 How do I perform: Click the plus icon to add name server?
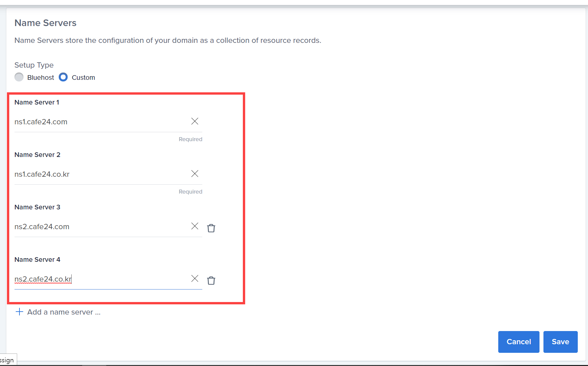pyautogui.click(x=19, y=312)
